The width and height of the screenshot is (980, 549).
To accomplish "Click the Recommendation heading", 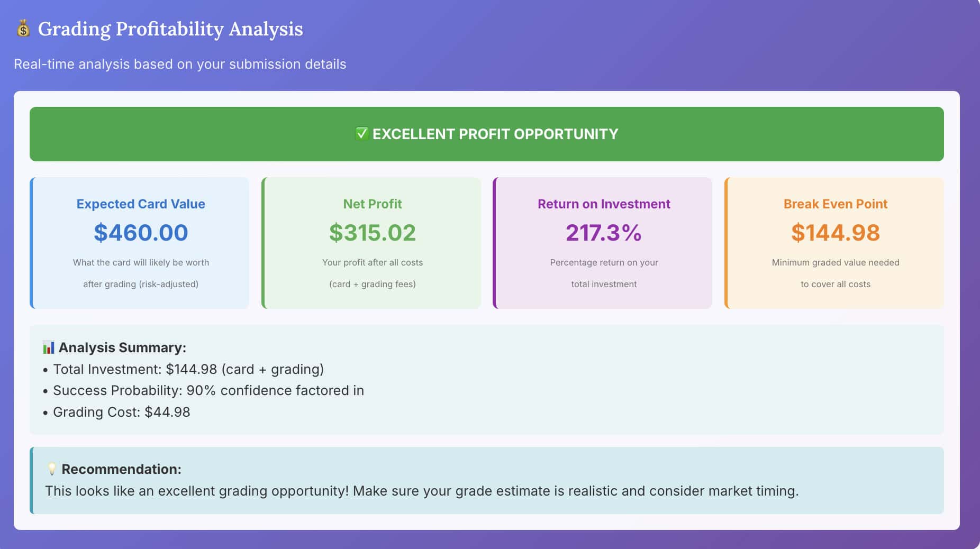I will pyautogui.click(x=121, y=469).
